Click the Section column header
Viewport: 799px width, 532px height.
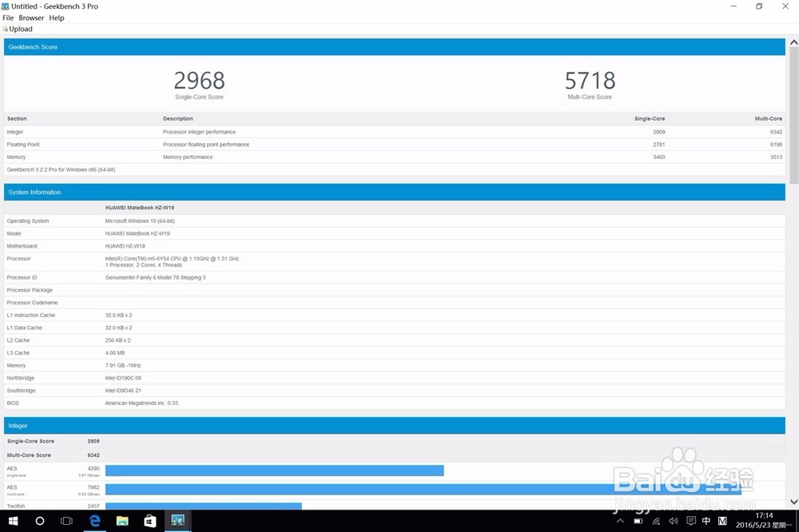coord(17,119)
